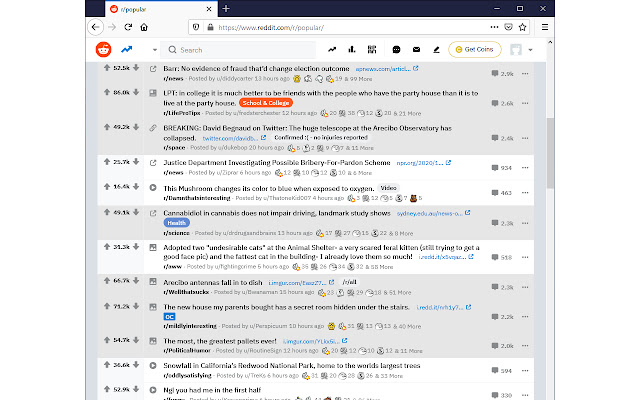The image size is (640, 400).
Task: Click the scrollbar up arrow
Action: coord(550,42)
